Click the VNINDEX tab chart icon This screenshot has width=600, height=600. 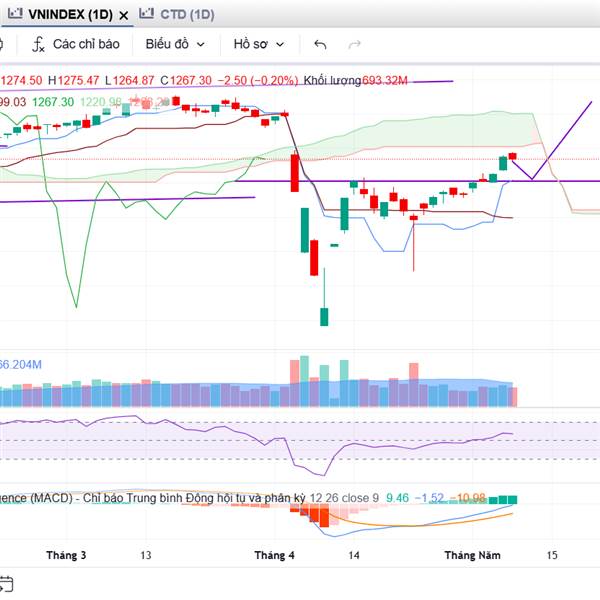pos(15,14)
